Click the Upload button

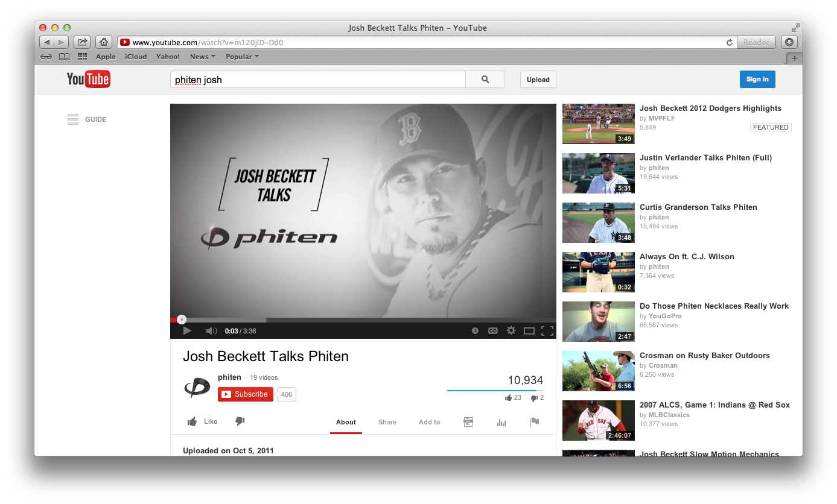pyautogui.click(x=538, y=80)
